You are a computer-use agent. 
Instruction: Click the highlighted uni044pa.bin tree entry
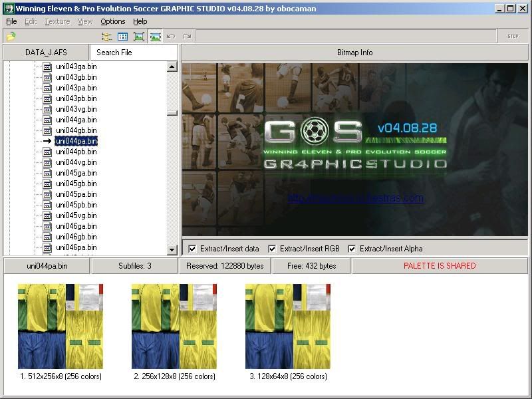[x=76, y=141]
